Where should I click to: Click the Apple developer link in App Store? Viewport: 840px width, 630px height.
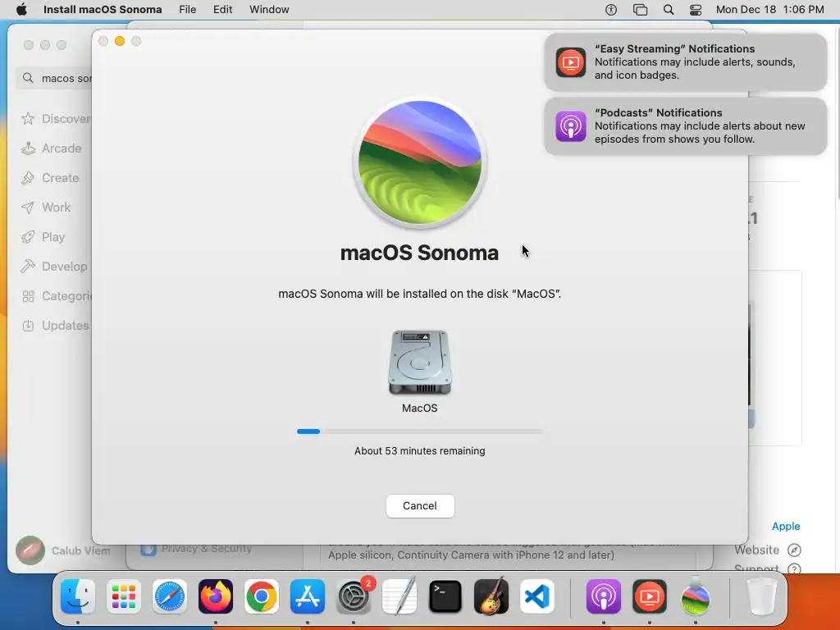point(786,526)
